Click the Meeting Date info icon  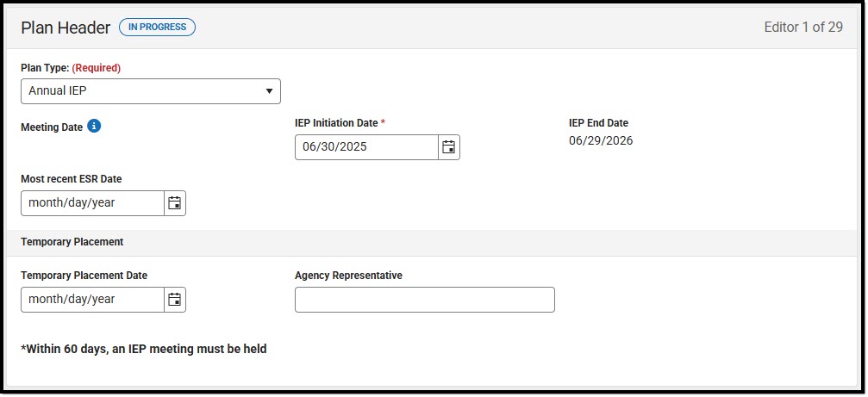[94, 127]
